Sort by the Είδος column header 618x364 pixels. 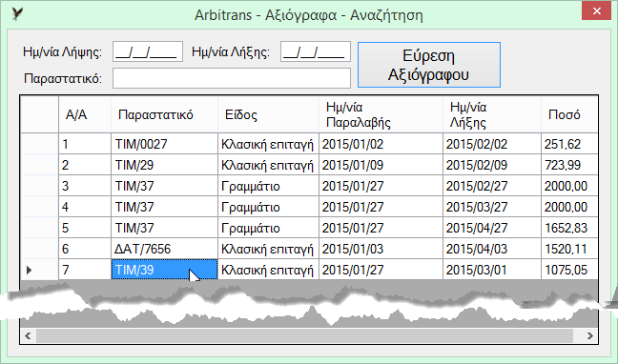268,114
